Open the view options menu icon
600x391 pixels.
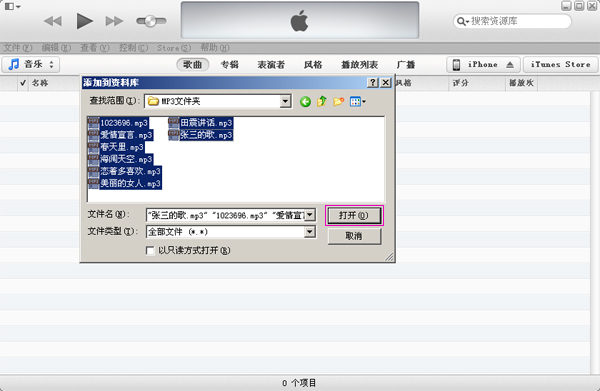click(358, 102)
